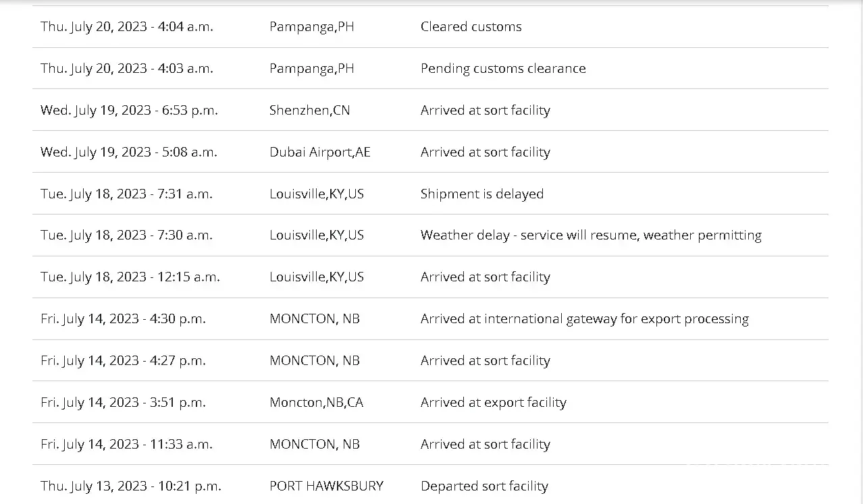
Task: Select the "Pending customs clearance" status entry
Action: (503, 69)
